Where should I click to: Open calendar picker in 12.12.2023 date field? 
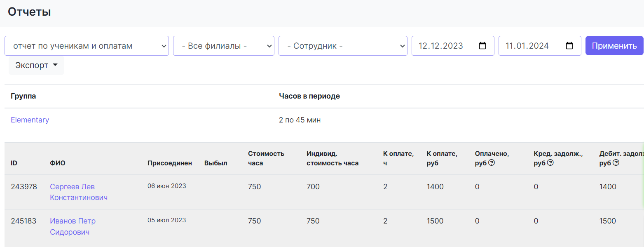(x=482, y=46)
